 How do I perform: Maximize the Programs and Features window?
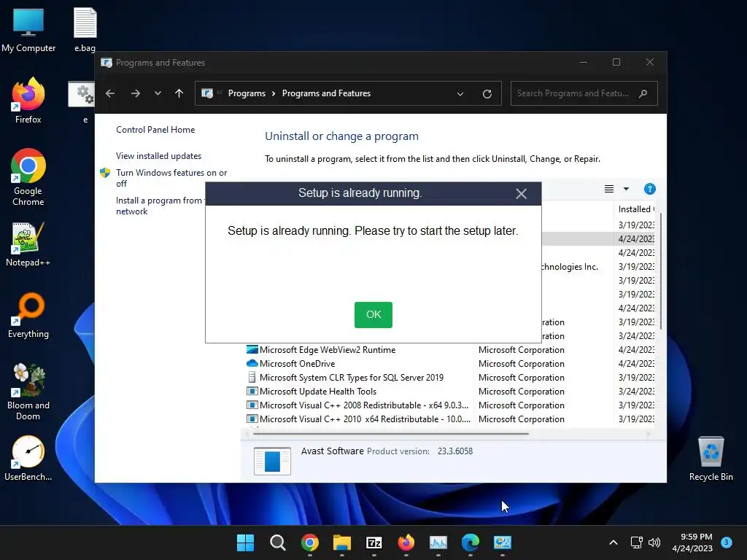coord(616,63)
